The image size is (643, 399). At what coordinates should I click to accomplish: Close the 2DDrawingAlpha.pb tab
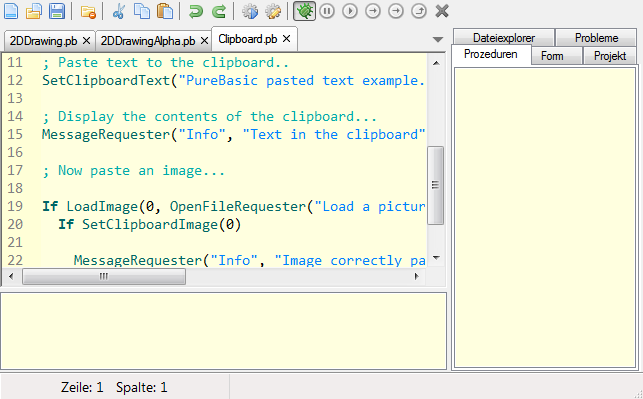click(x=204, y=41)
